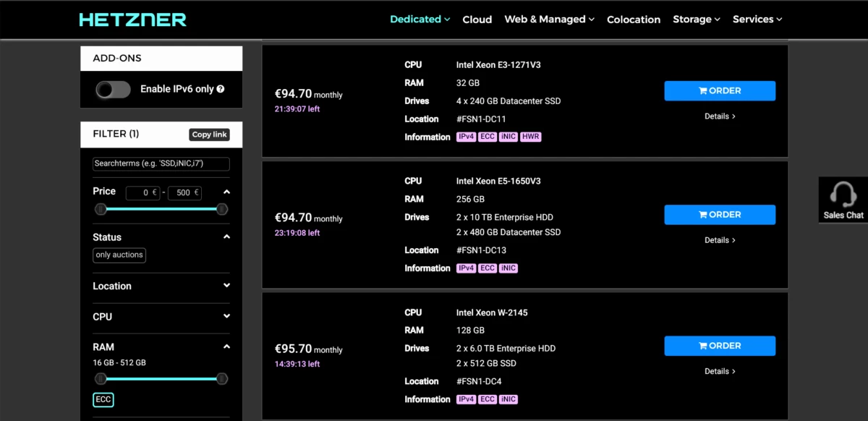Viewport: 868px width, 421px height.
Task: Click the Hetzner logo
Action: point(132,20)
